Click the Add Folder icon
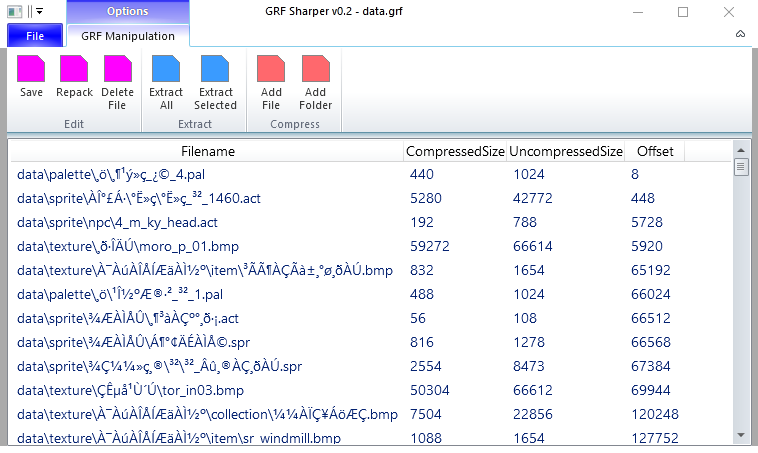This screenshot has height=453, width=758. point(316,69)
